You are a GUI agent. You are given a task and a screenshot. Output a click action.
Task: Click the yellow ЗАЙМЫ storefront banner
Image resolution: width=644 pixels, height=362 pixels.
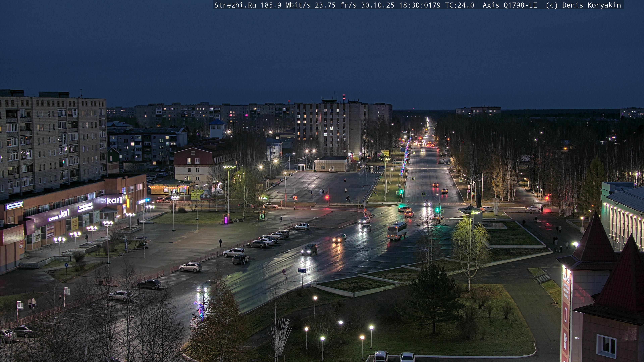tap(50, 231)
